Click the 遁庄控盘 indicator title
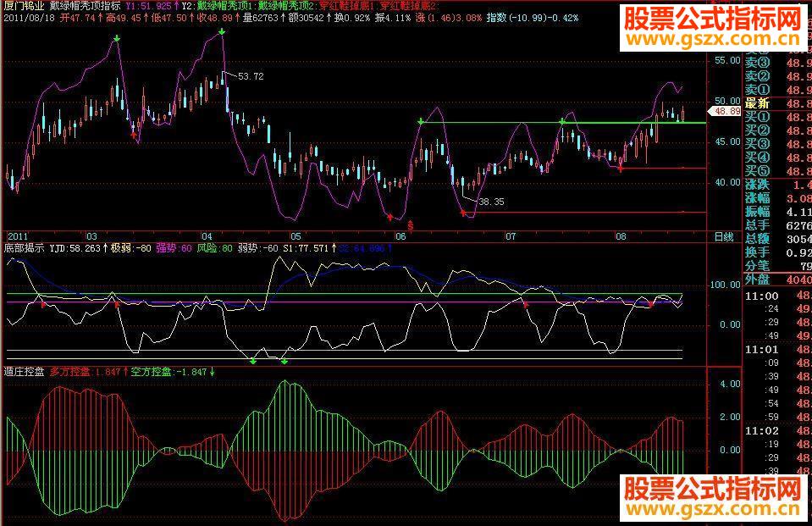The image size is (812, 526). point(24,372)
